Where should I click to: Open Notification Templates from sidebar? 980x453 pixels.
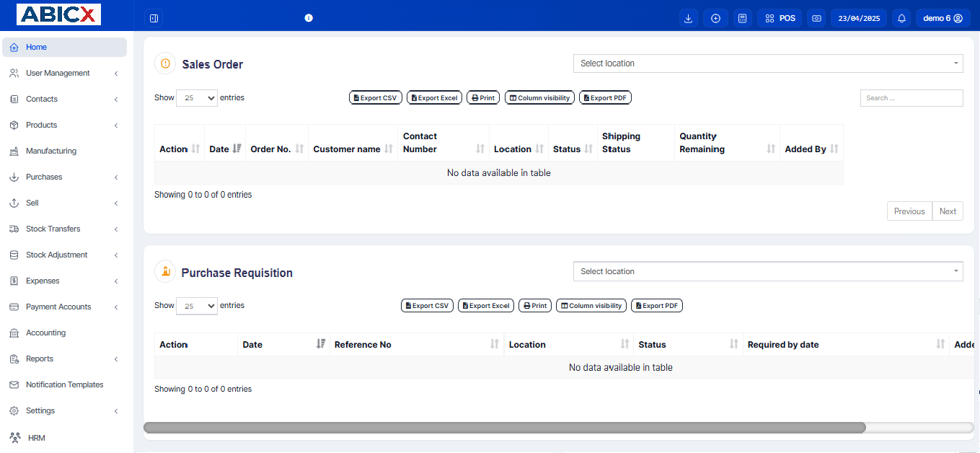point(64,384)
